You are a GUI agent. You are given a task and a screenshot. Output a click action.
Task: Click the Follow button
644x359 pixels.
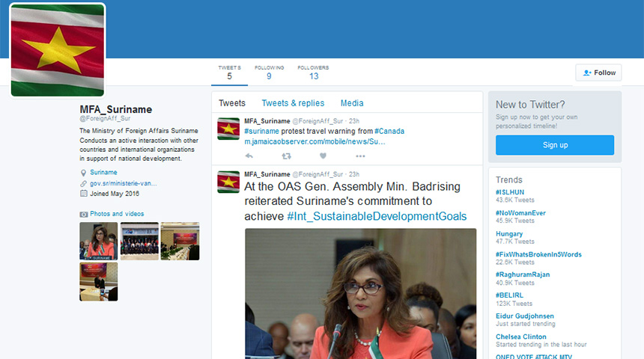point(598,73)
